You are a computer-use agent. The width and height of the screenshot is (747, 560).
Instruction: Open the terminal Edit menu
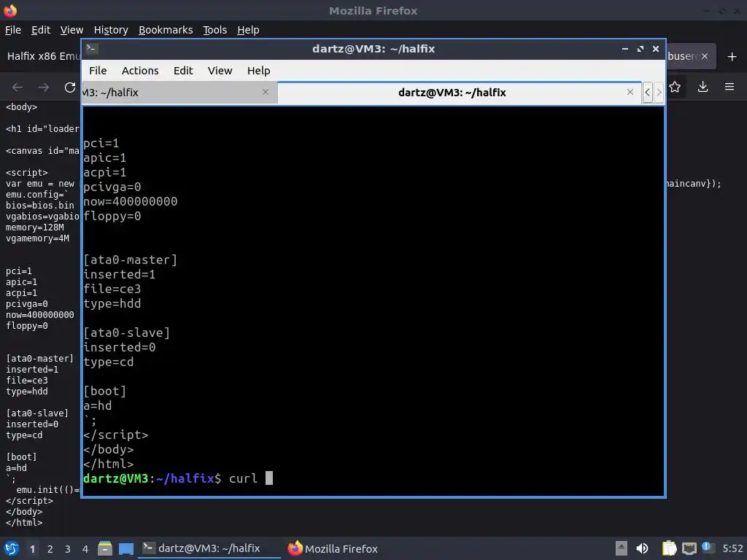pos(183,71)
